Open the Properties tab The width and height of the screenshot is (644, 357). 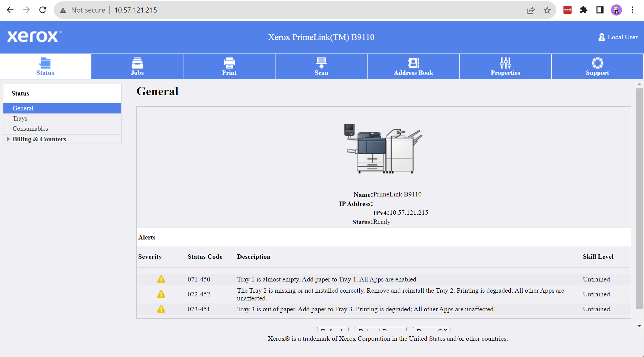(506, 67)
